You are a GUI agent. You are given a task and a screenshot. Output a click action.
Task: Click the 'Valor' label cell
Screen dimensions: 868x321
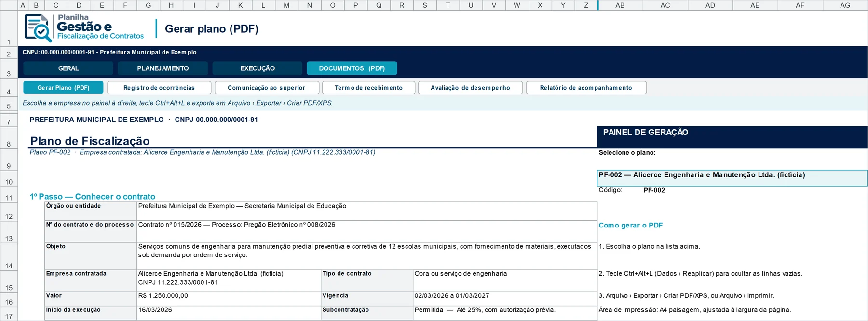click(x=91, y=299)
